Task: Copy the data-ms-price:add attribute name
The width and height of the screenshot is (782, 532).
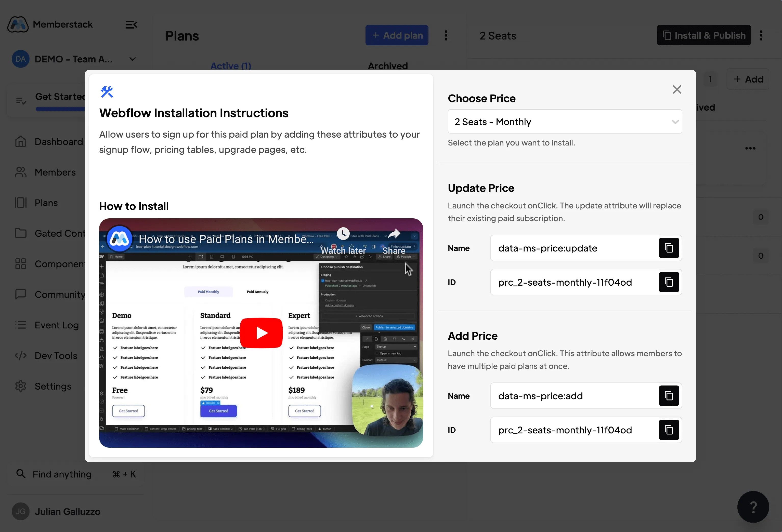Action: (668, 396)
